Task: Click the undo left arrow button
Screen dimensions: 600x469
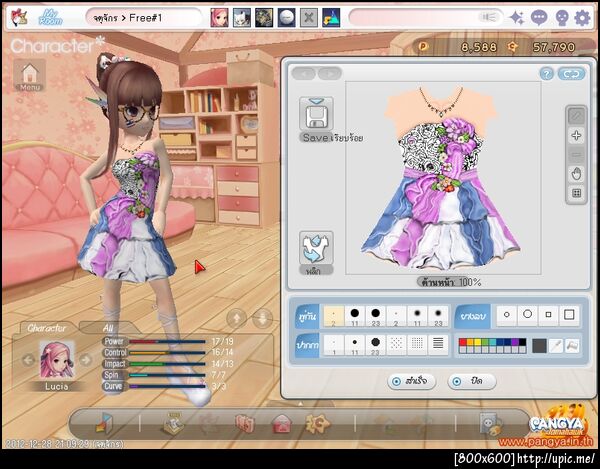Action: tap(304, 73)
